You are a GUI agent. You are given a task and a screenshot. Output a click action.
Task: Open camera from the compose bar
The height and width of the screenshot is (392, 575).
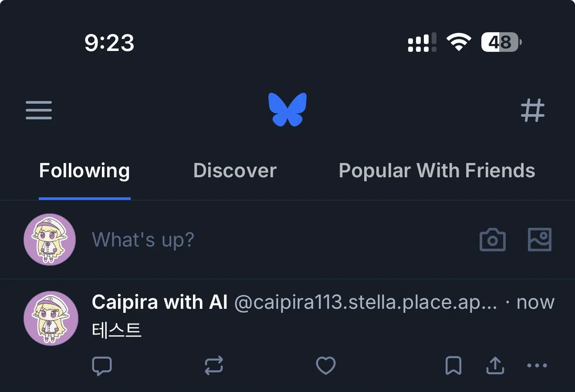coord(492,240)
